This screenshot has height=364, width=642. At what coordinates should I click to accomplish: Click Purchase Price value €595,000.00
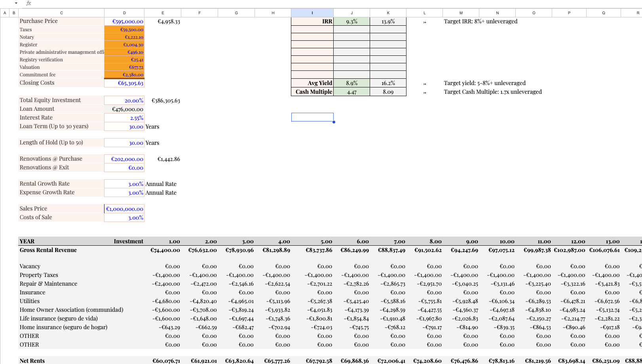[124, 21]
